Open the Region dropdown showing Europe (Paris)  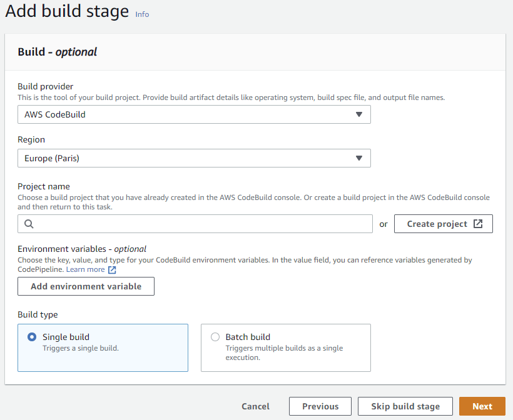pos(194,158)
